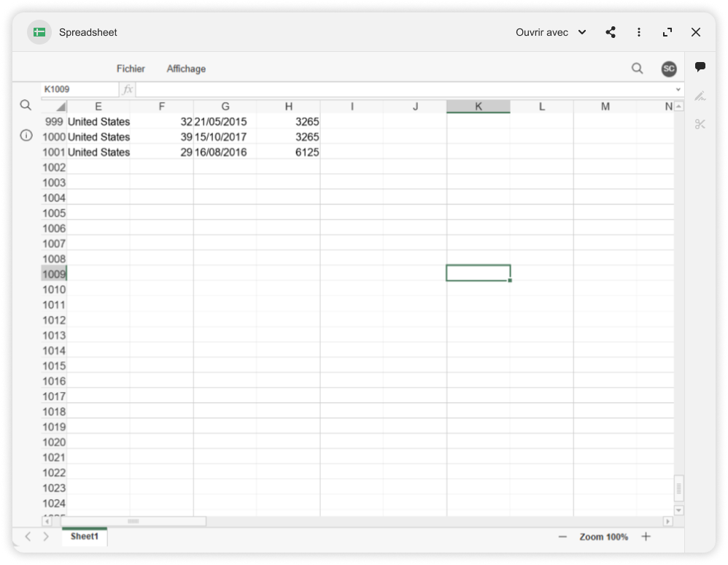Open the SC user avatar

[669, 69]
